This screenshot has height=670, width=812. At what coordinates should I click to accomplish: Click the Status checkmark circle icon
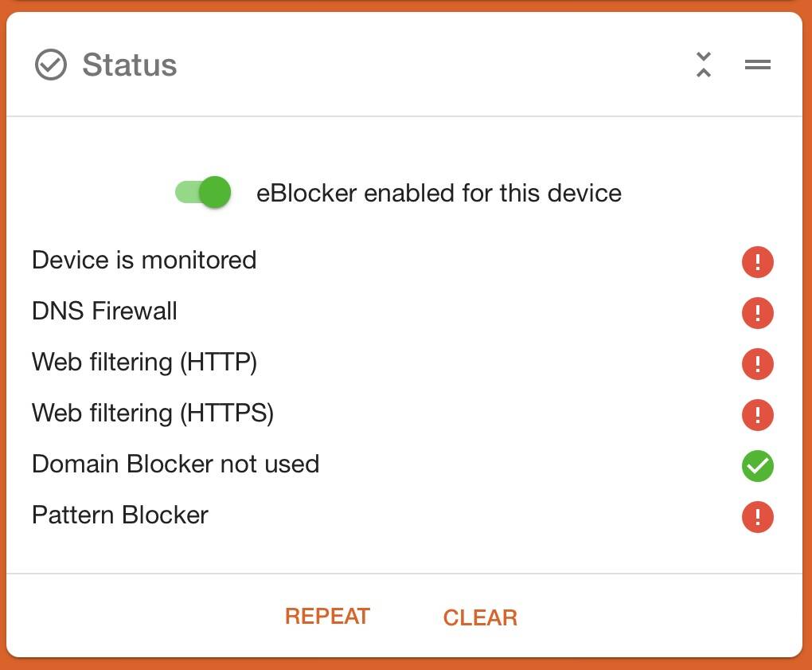pos(51,65)
